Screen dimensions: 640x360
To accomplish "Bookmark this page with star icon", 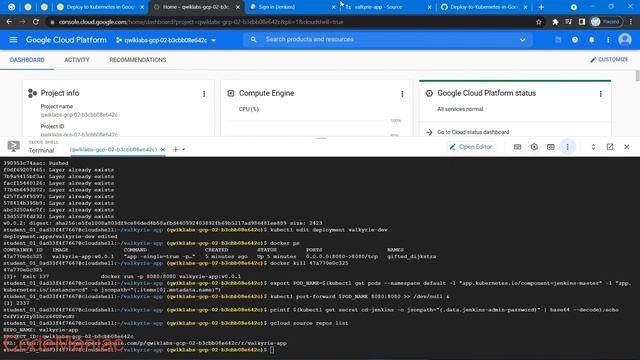I will (538, 22).
